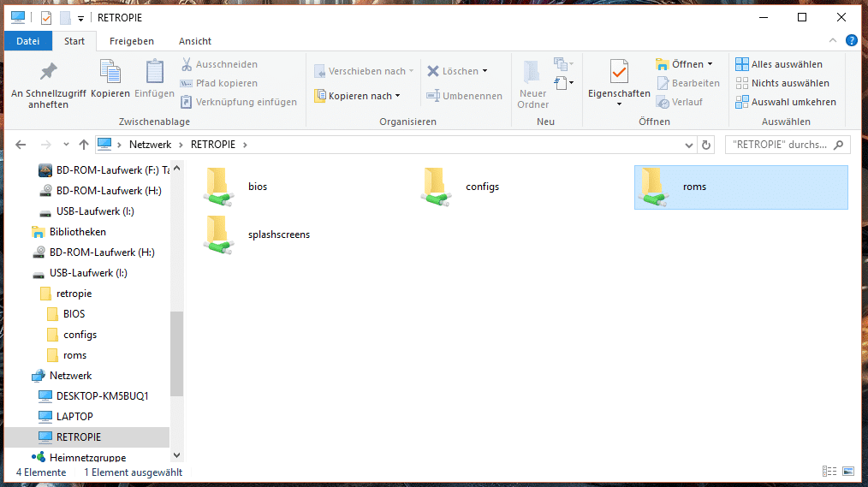Screen dimensions: 868x487
Task: Select RETROPIE in navigation tree
Action: 86,437
